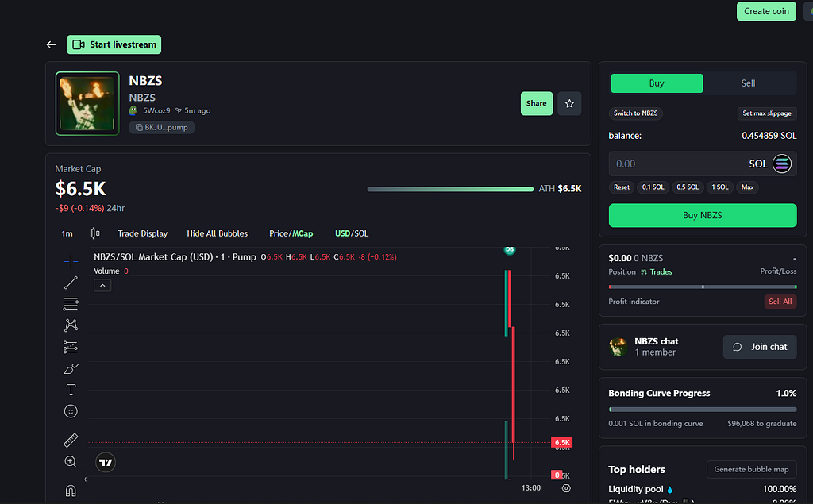The height and width of the screenshot is (504, 813).
Task: Click the Start livestream button
Action: click(114, 44)
